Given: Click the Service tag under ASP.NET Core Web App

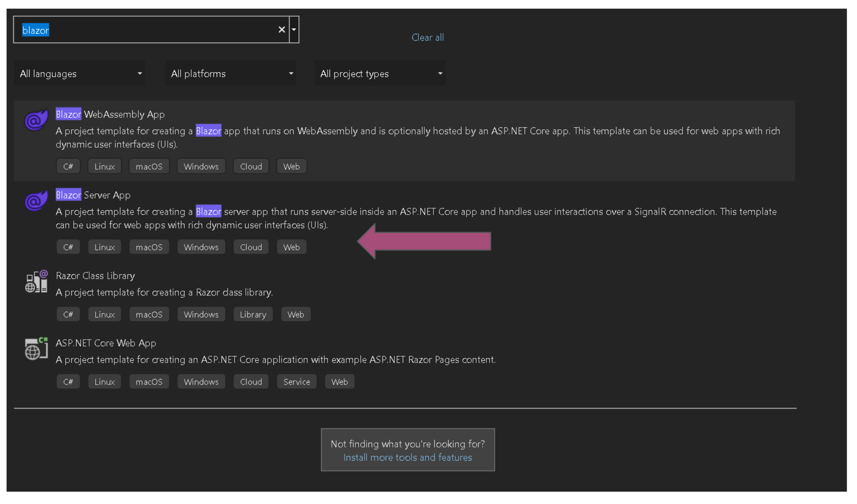Looking at the screenshot, I should pos(296,382).
